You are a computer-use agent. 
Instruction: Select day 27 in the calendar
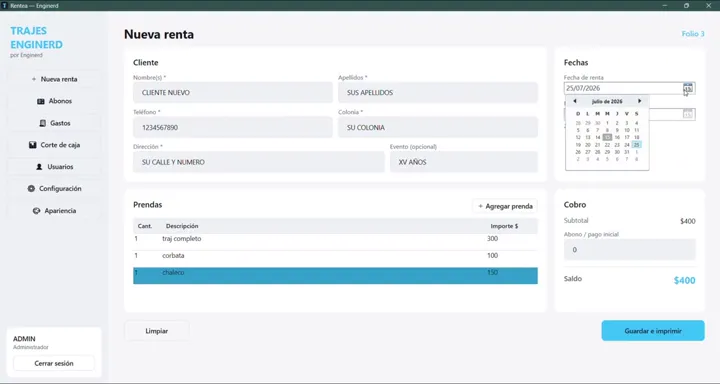(588, 152)
